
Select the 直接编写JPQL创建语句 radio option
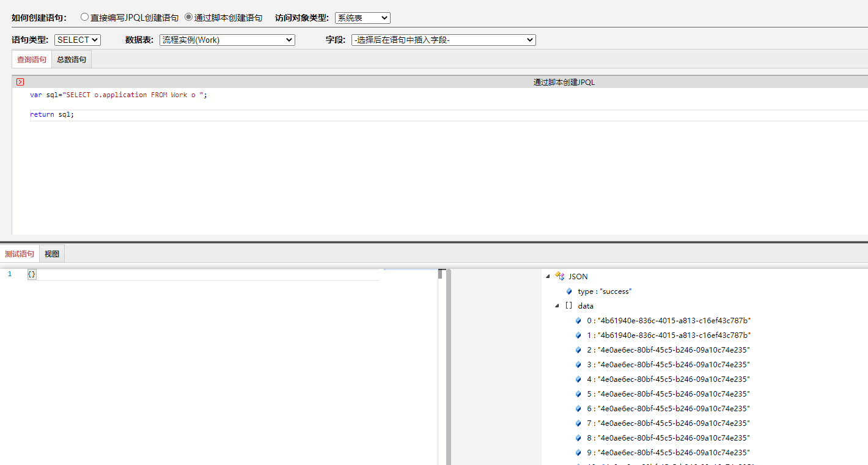tap(84, 18)
